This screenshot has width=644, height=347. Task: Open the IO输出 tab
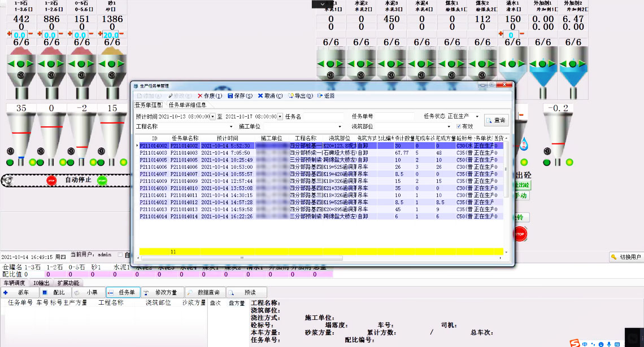[x=41, y=283]
